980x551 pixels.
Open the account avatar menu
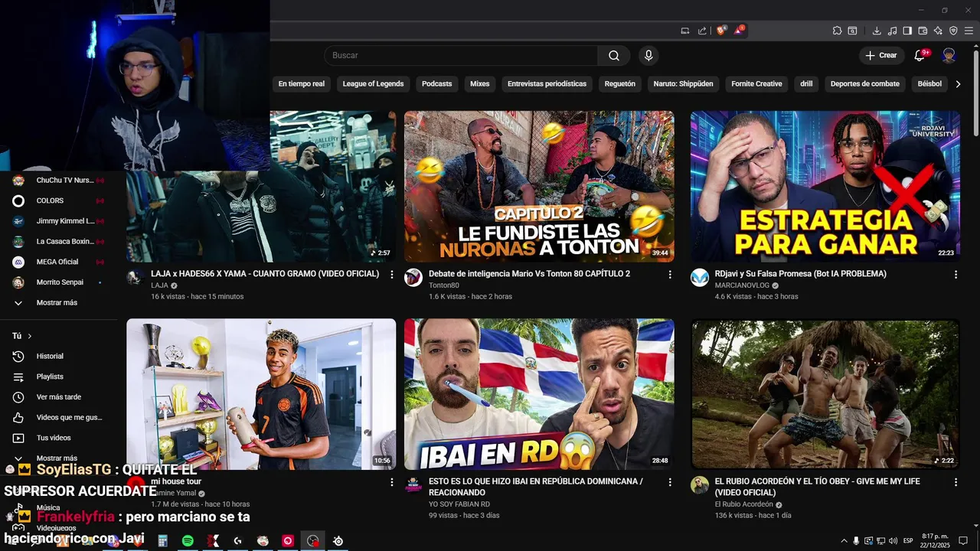949,55
